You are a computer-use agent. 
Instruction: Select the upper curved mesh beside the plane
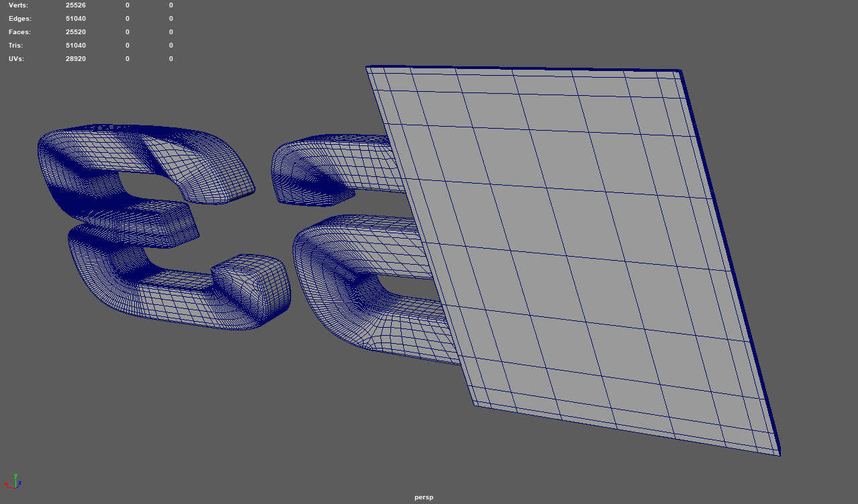tap(322, 168)
